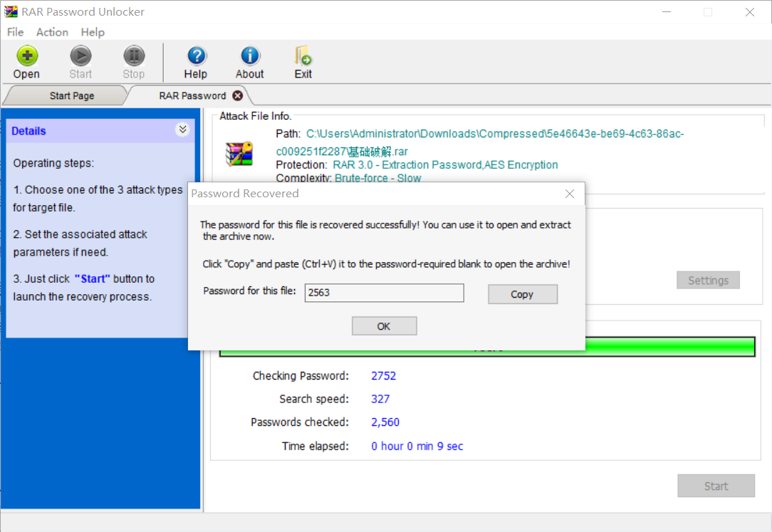Image resolution: width=772 pixels, height=532 pixels.
Task: Open the Action menu
Action: 52,32
